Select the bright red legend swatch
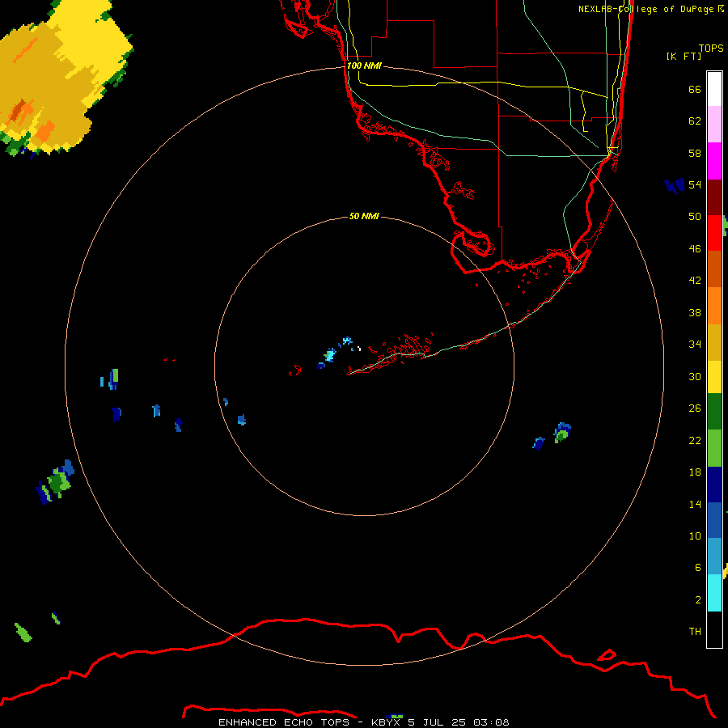The image size is (728, 728). 714,233
